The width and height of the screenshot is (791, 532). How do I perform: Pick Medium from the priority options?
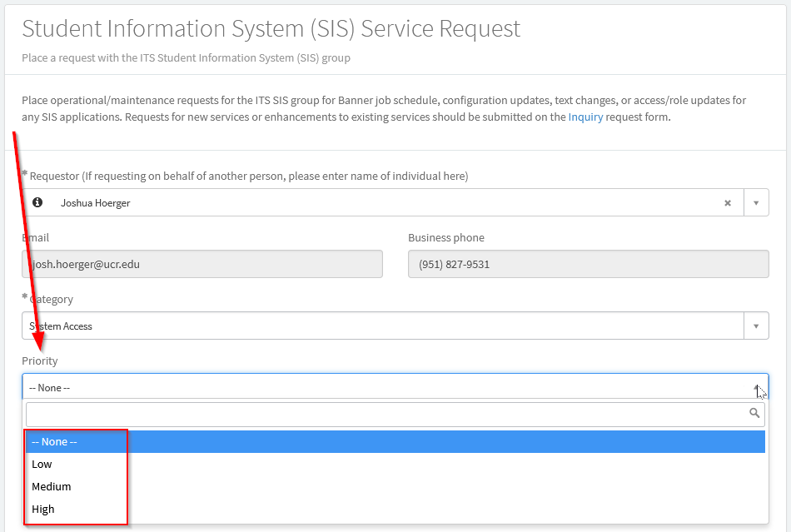tap(51, 487)
